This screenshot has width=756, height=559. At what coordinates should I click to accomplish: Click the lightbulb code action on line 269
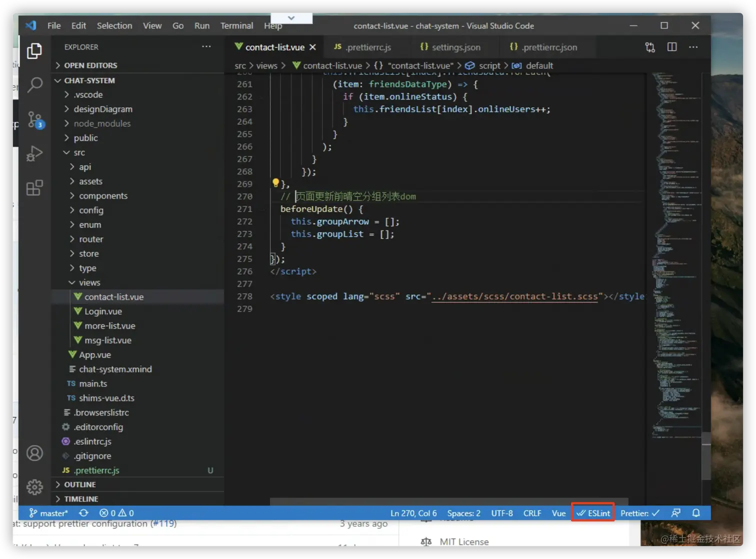click(275, 183)
